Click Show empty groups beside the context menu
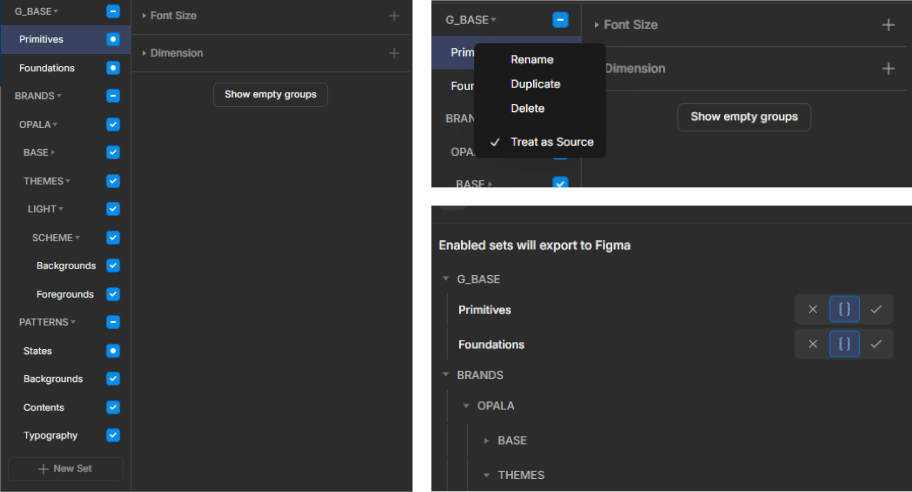This screenshot has width=912, height=492. pos(743,117)
